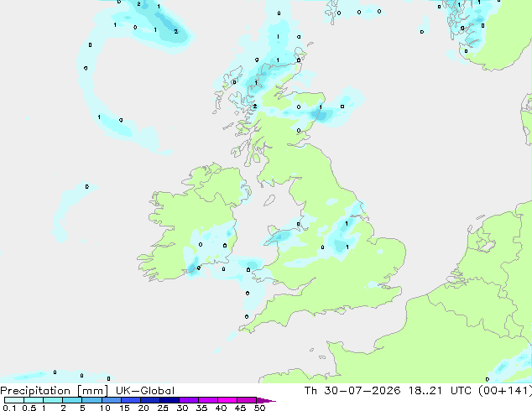
Task: Click the '0.1' legend scale label
Action: [x=9, y=408]
